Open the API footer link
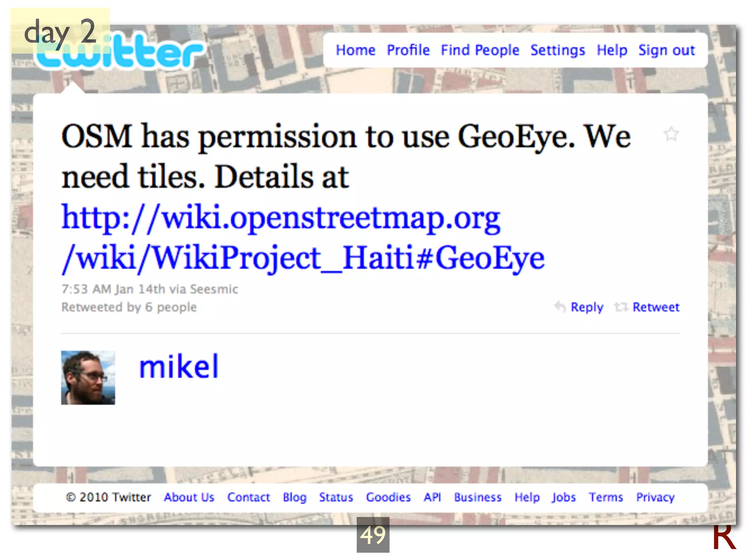The height and width of the screenshot is (560, 747). [x=432, y=497]
